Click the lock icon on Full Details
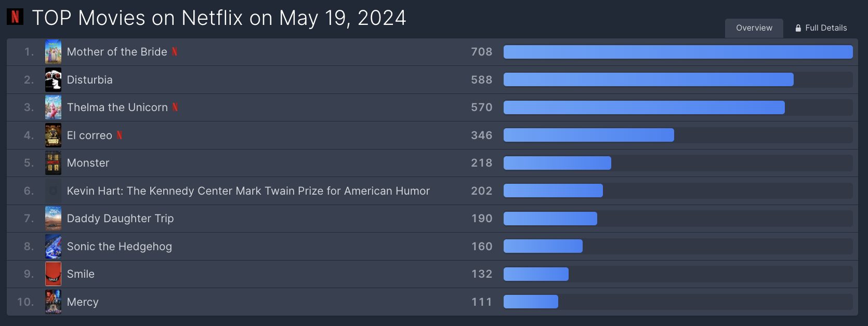Image resolution: width=868 pixels, height=326 pixels. click(x=798, y=28)
